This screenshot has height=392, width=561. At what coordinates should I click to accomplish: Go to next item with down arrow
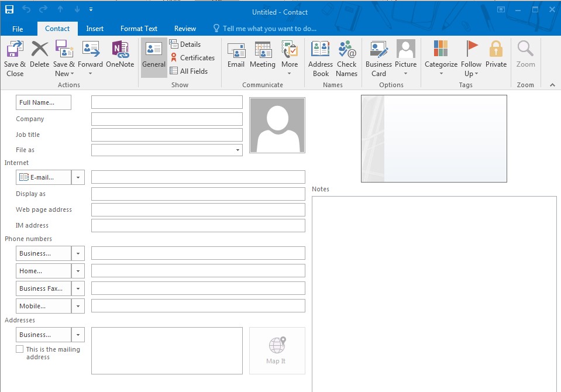pos(77,10)
